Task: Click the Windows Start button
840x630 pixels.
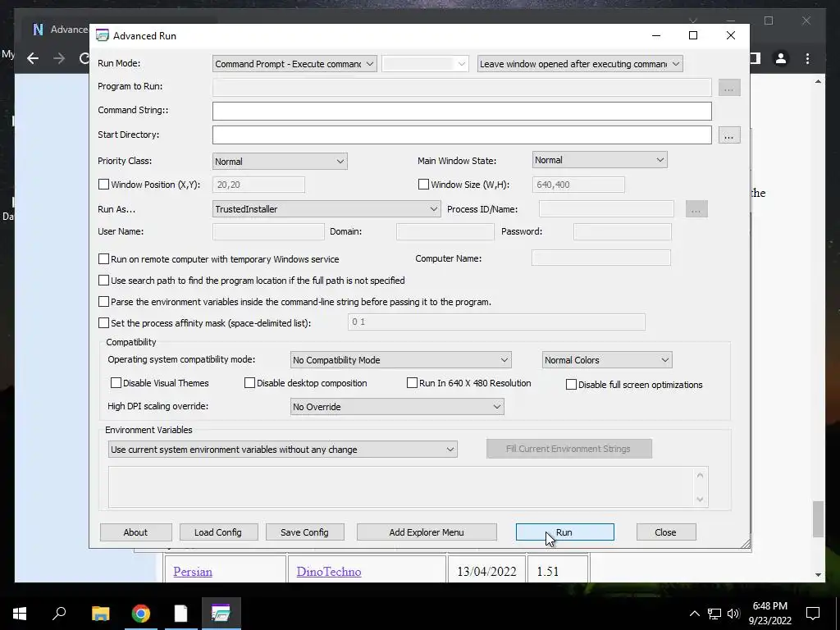Action: point(20,614)
